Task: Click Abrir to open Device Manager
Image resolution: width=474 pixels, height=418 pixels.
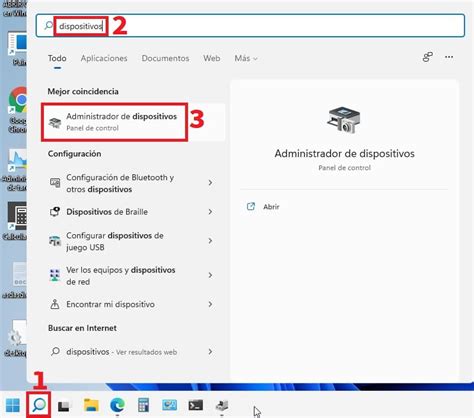Action: point(271,207)
